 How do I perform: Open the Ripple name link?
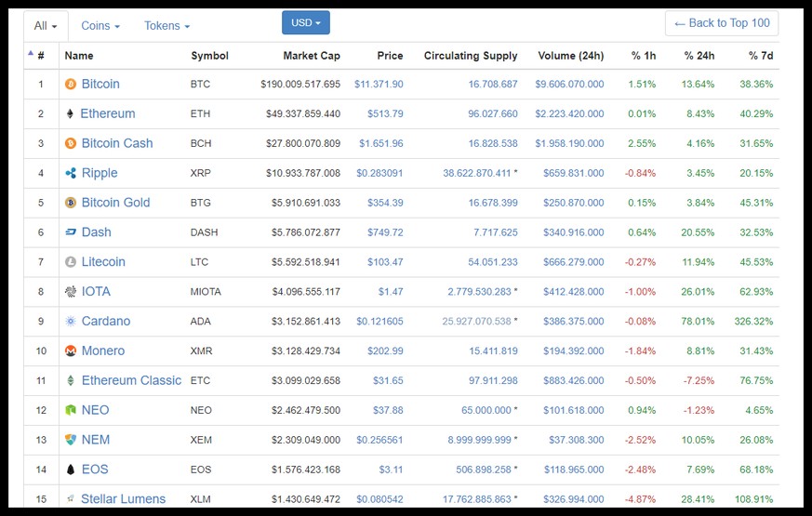(x=100, y=173)
